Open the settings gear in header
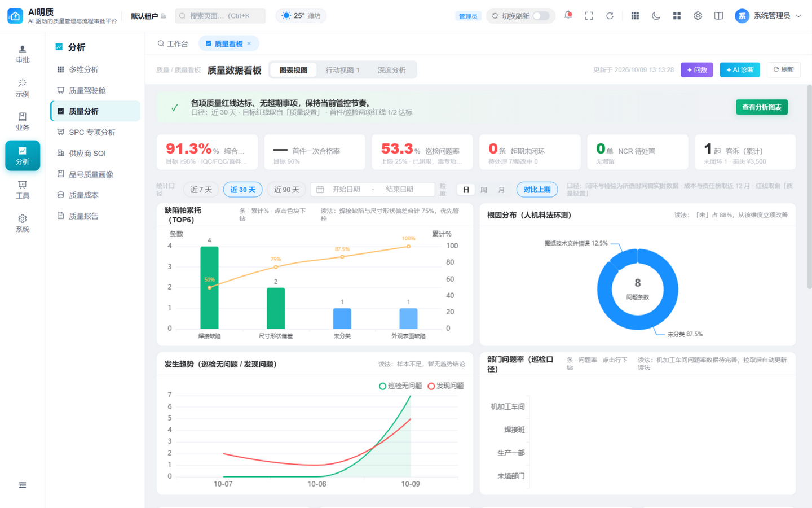 [698, 16]
